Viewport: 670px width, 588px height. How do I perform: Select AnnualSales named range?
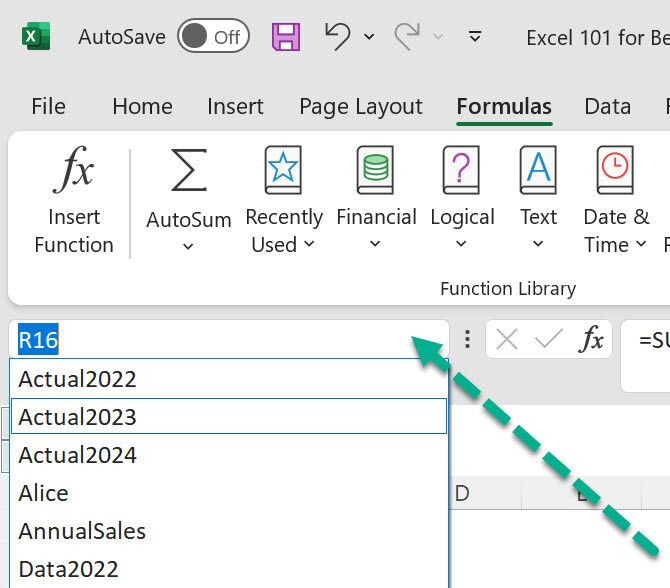pyautogui.click(x=82, y=531)
